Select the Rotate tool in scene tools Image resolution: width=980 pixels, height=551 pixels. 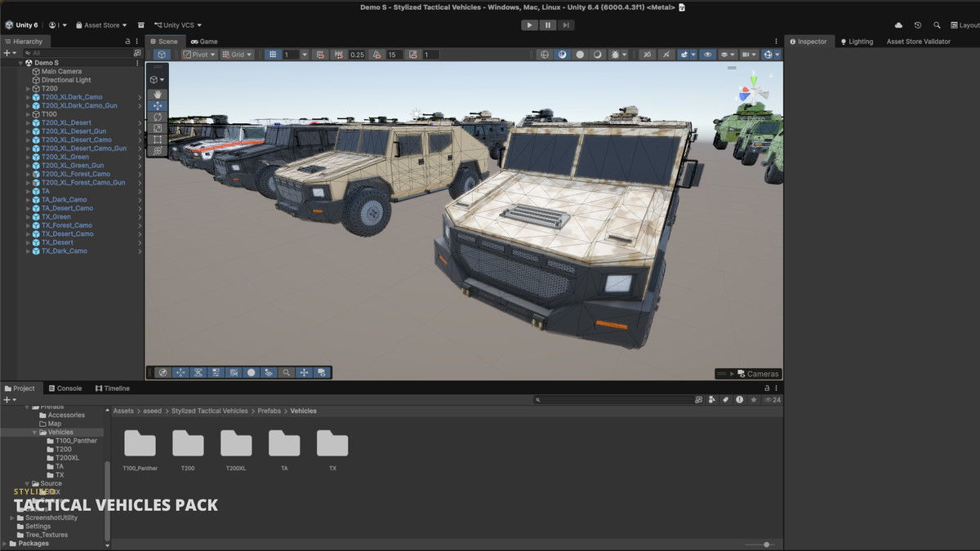(158, 117)
